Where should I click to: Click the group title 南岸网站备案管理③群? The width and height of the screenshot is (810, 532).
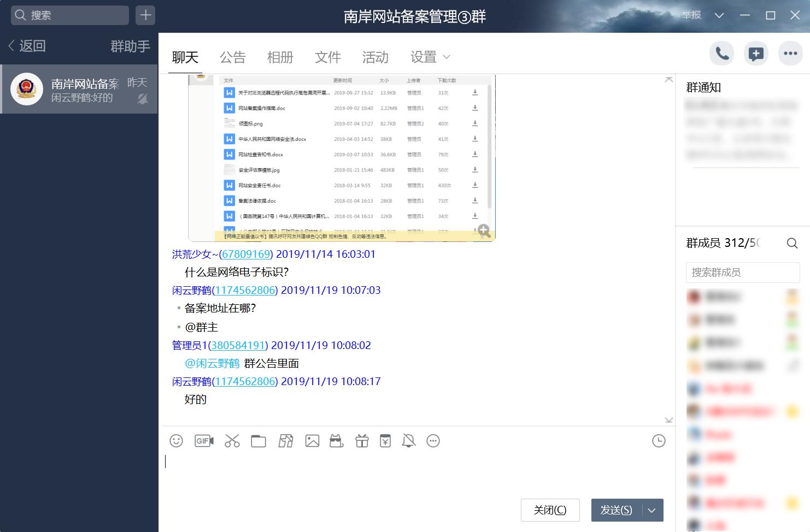[x=415, y=16]
